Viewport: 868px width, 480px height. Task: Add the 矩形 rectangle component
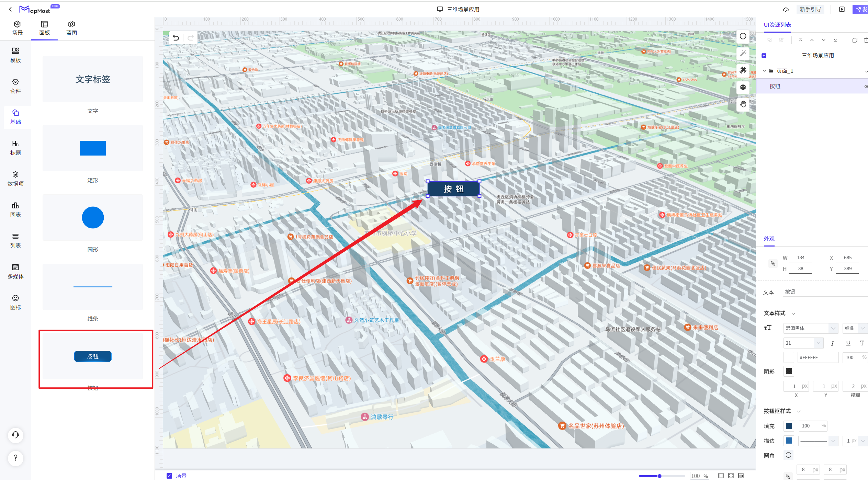tap(93, 148)
